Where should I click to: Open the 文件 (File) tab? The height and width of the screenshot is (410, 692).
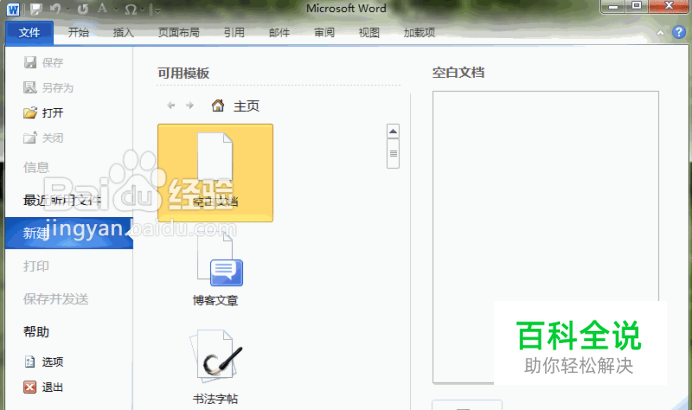click(x=29, y=33)
